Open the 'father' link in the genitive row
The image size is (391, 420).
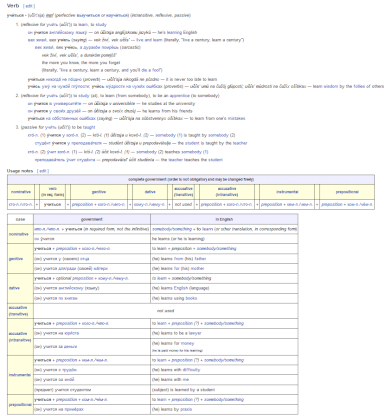200,259
